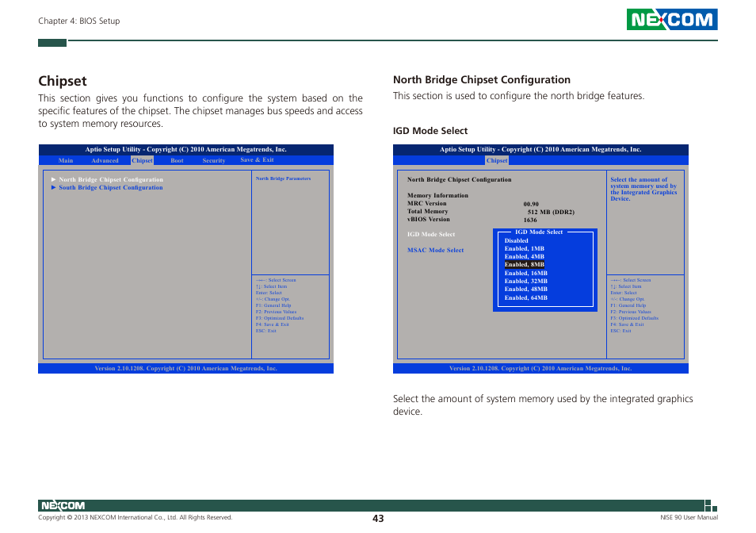Image resolution: width=756 pixels, height=533 pixels.
Task: Open the Advanced tab in the left BIOS screen
Action: (105, 161)
